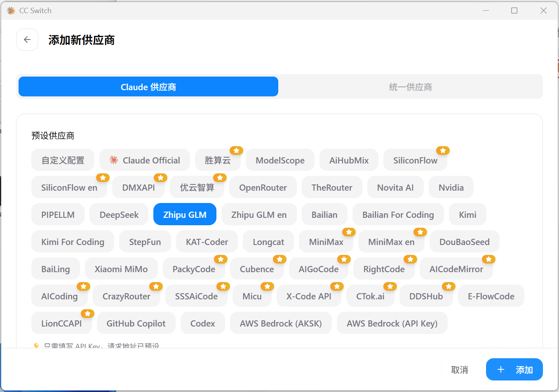Click the CC Switch app icon in title bar
This screenshot has height=392, width=559.
point(11,11)
